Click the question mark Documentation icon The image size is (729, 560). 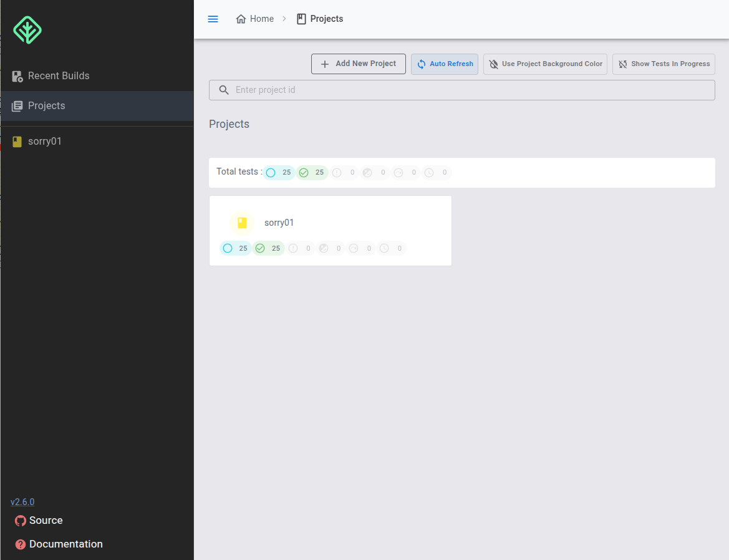(21, 544)
